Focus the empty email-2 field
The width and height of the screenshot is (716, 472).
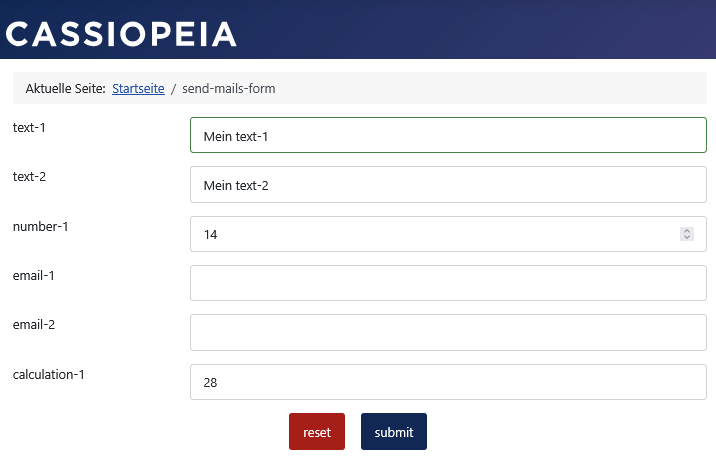click(448, 332)
